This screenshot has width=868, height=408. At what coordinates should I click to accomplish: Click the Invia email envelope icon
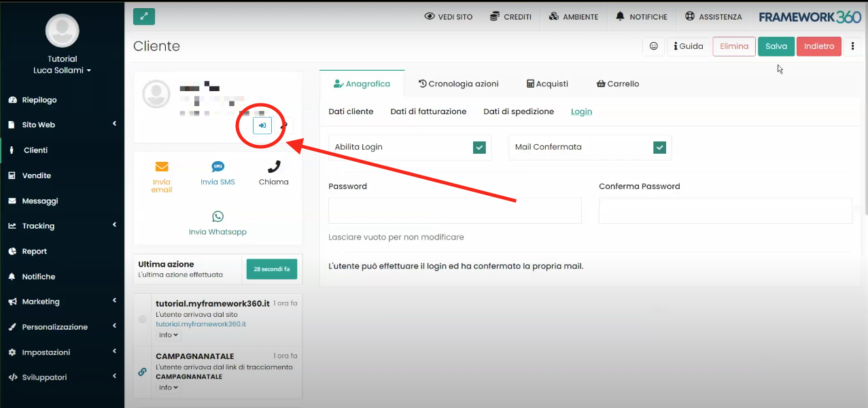(x=162, y=167)
